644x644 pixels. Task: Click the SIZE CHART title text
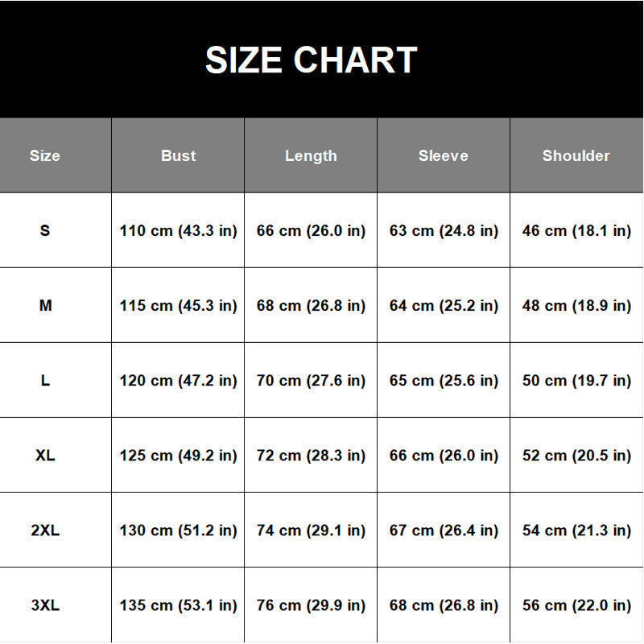click(311, 60)
